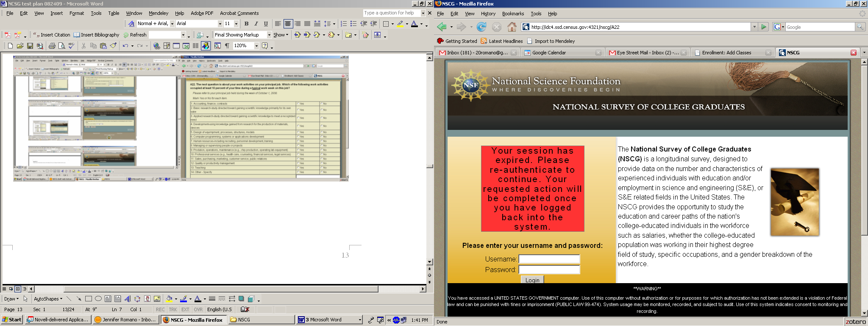Select the Rectangle drawing tool
Image resolution: width=868 pixels, height=326 pixels.
[88, 299]
